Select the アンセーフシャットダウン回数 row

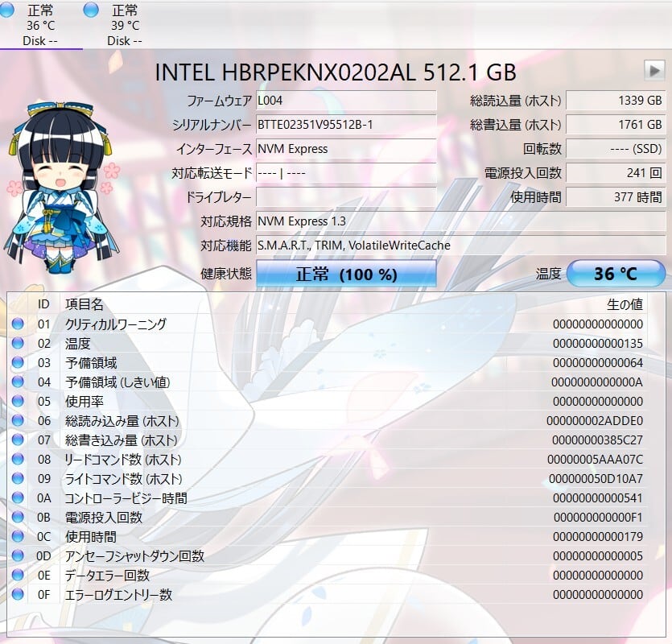(x=322, y=556)
